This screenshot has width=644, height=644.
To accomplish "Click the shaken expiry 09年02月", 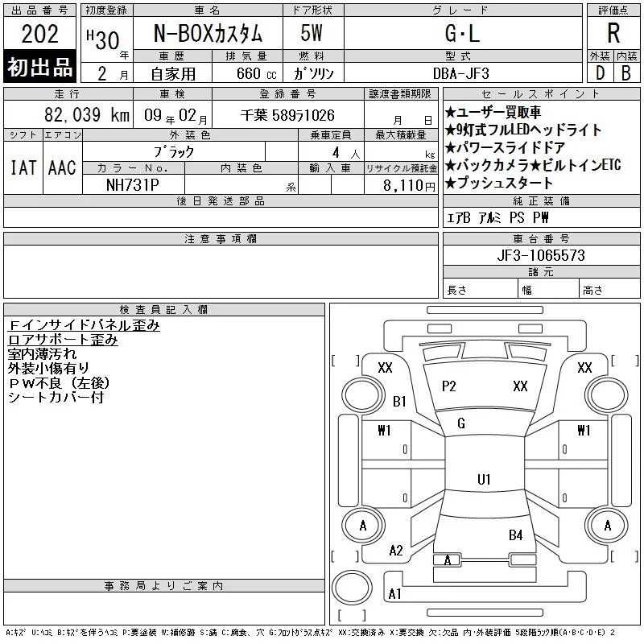I will point(175,115).
